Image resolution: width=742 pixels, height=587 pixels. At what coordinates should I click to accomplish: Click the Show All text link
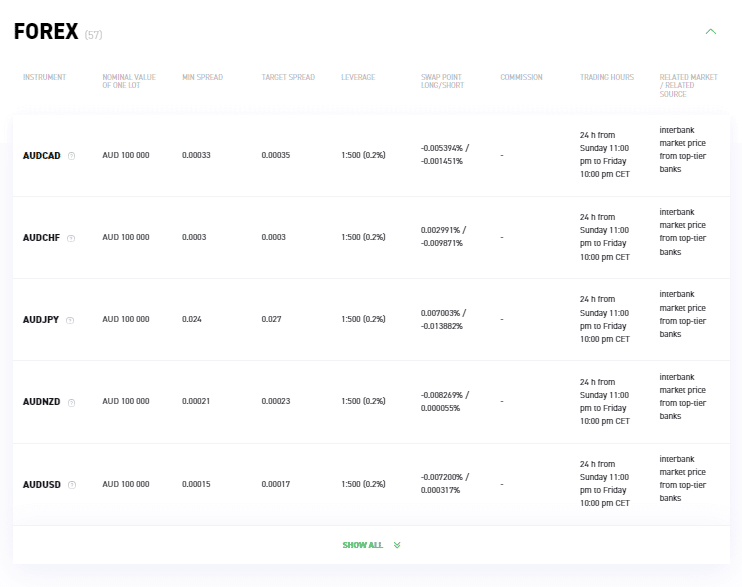362,545
